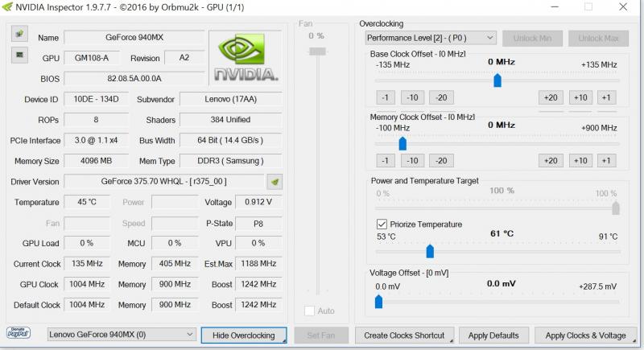This screenshot has width=644, height=350.
Task: Click the Set Fan button
Action: click(x=321, y=336)
